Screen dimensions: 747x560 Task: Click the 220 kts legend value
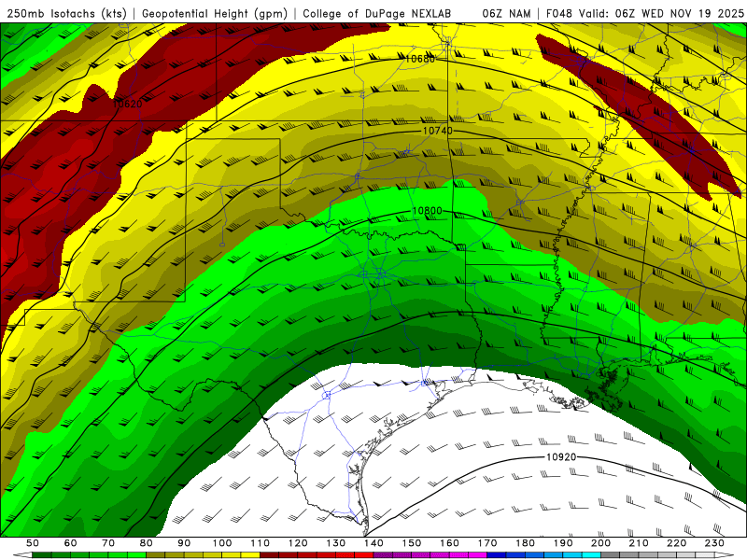tap(676, 543)
